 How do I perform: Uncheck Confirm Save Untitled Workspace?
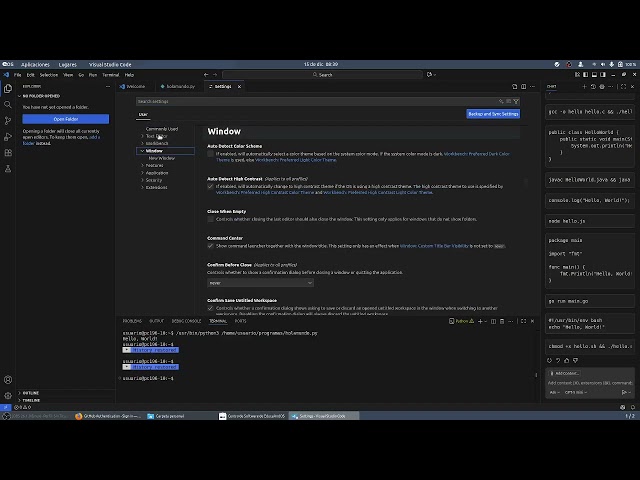pyautogui.click(x=211, y=308)
